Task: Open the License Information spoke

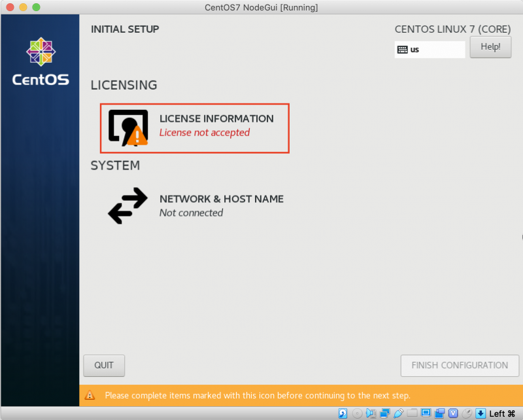Action: (x=195, y=128)
